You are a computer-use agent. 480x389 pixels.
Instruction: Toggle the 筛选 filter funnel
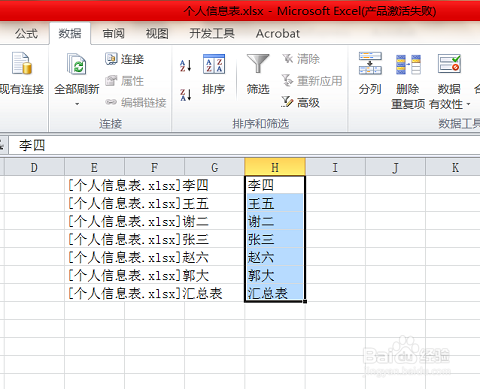point(258,63)
